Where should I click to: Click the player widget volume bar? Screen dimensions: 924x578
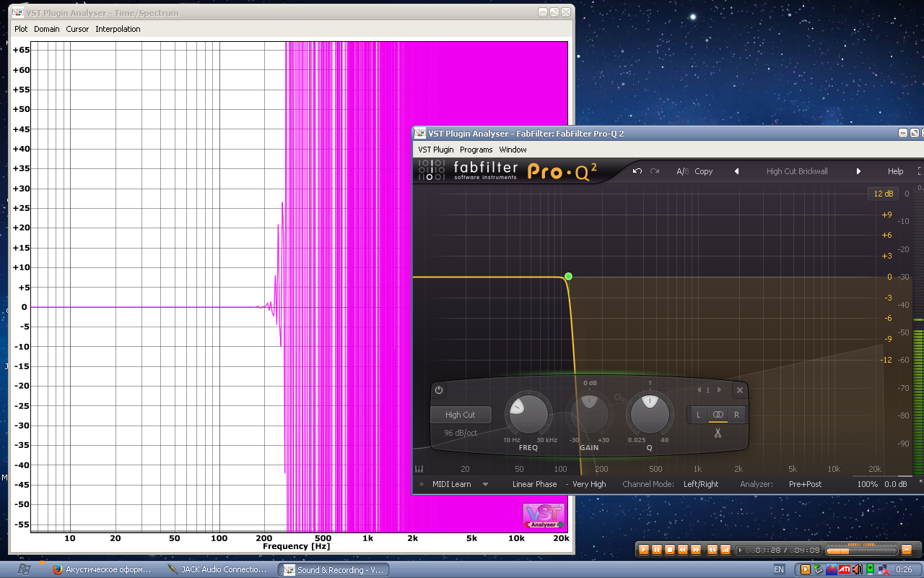point(862,551)
